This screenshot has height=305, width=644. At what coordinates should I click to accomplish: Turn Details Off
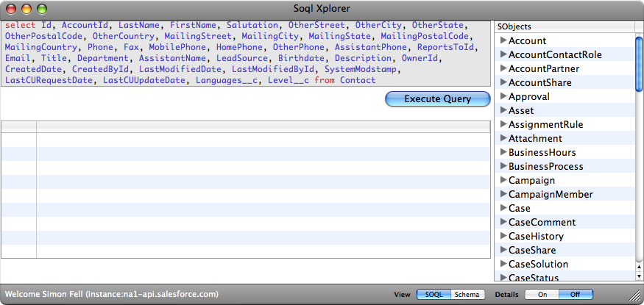[x=576, y=294]
